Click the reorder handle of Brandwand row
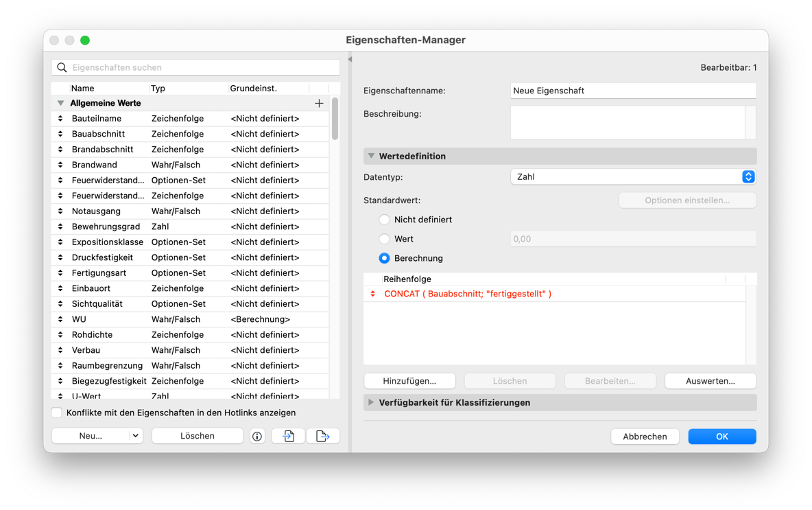This screenshot has width=812, height=510. coord(60,165)
